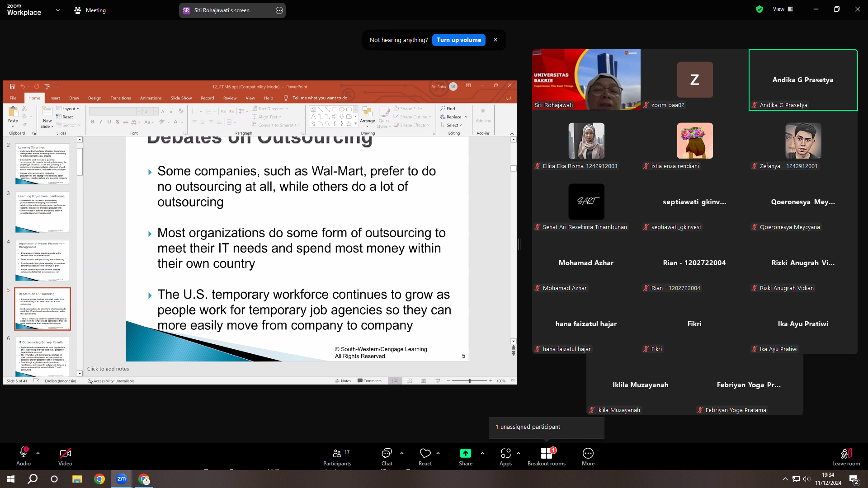868x488 pixels.
Task: Toggle the Video camera button
Action: pos(65,457)
